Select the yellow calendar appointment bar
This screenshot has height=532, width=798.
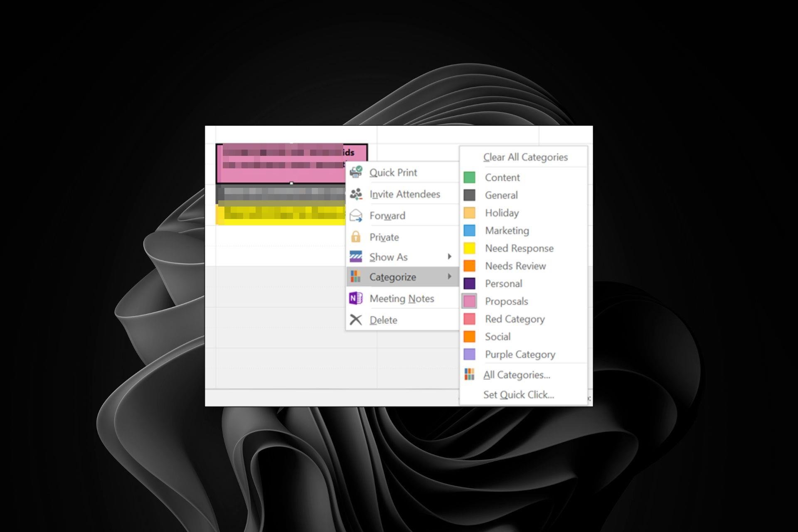click(281, 214)
